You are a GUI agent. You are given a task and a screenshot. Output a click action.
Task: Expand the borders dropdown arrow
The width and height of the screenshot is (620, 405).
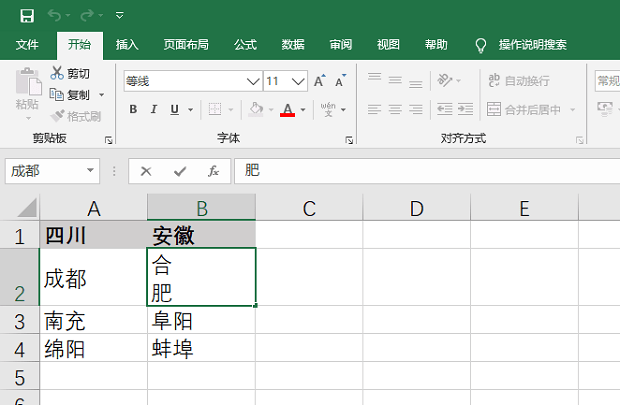click(x=231, y=110)
